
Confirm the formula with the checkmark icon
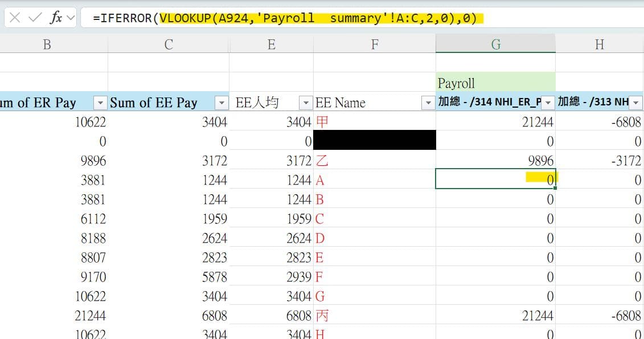click(35, 18)
